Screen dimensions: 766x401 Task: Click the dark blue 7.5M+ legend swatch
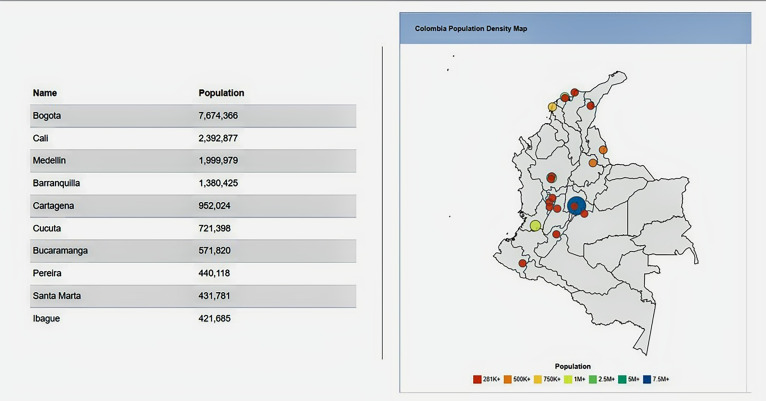pyautogui.click(x=647, y=379)
